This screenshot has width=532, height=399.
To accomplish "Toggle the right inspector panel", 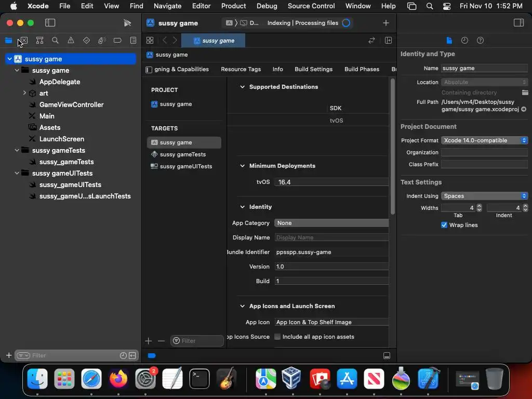I will (x=518, y=23).
